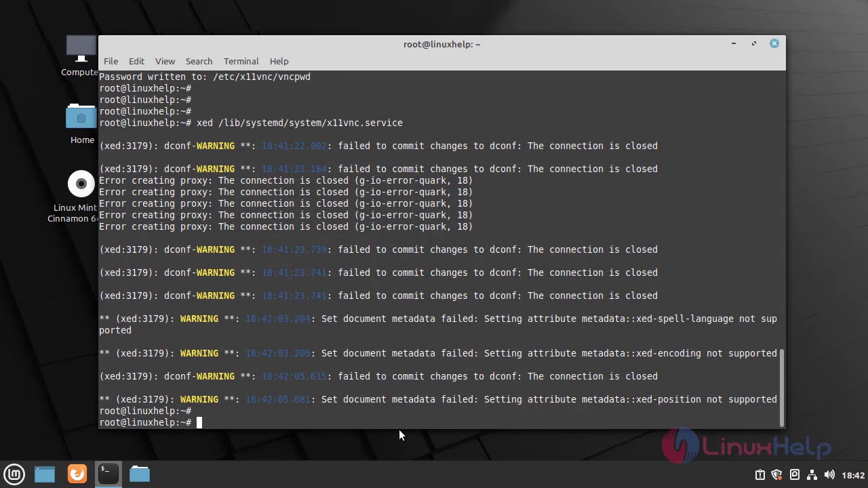Open the terminal File menu

tap(111, 61)
